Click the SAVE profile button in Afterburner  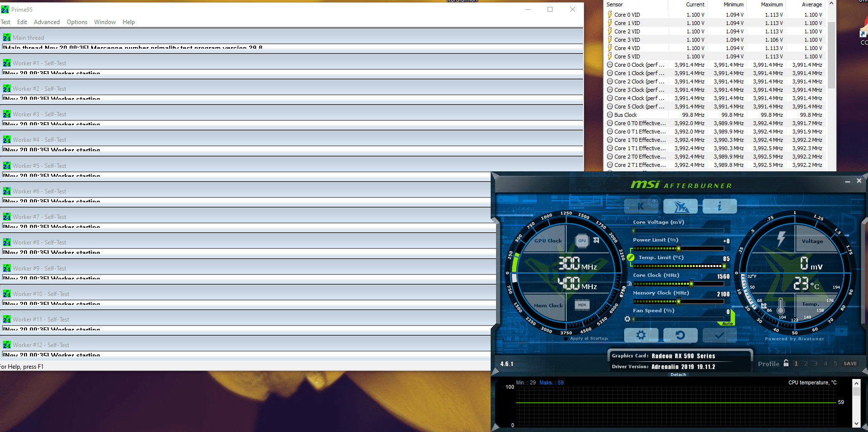pyautogui.click(x=850, y=364)
